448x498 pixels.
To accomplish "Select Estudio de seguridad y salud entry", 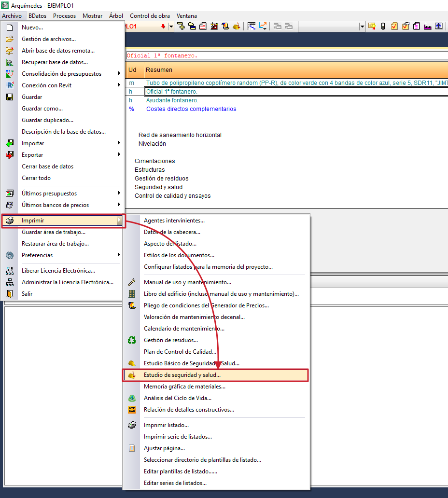I will [x=182, y=375].
